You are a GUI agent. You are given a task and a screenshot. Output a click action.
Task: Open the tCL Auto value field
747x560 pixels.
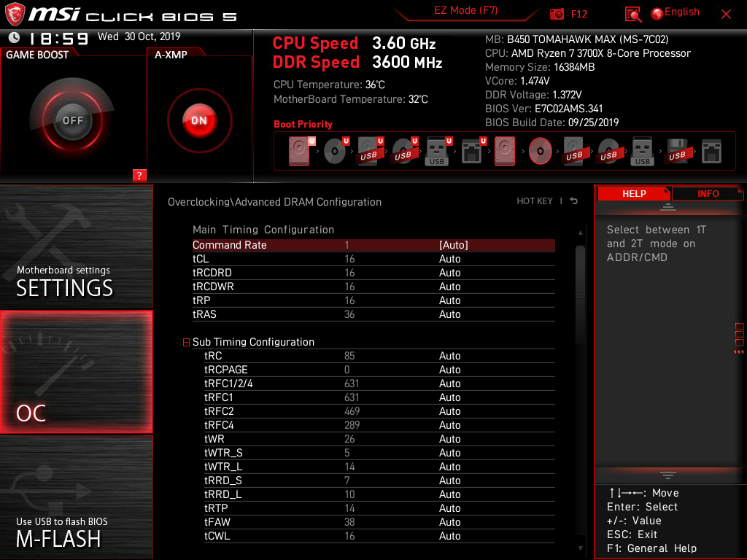pos(449,259)
